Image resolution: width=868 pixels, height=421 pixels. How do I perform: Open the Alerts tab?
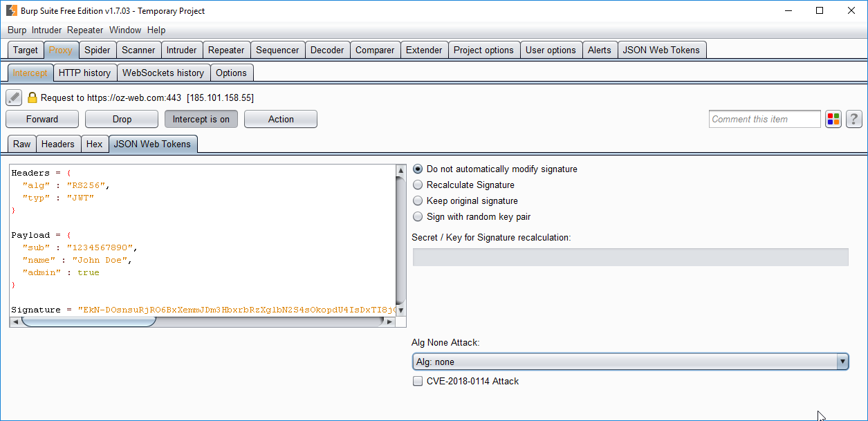(x=600, y=50)
